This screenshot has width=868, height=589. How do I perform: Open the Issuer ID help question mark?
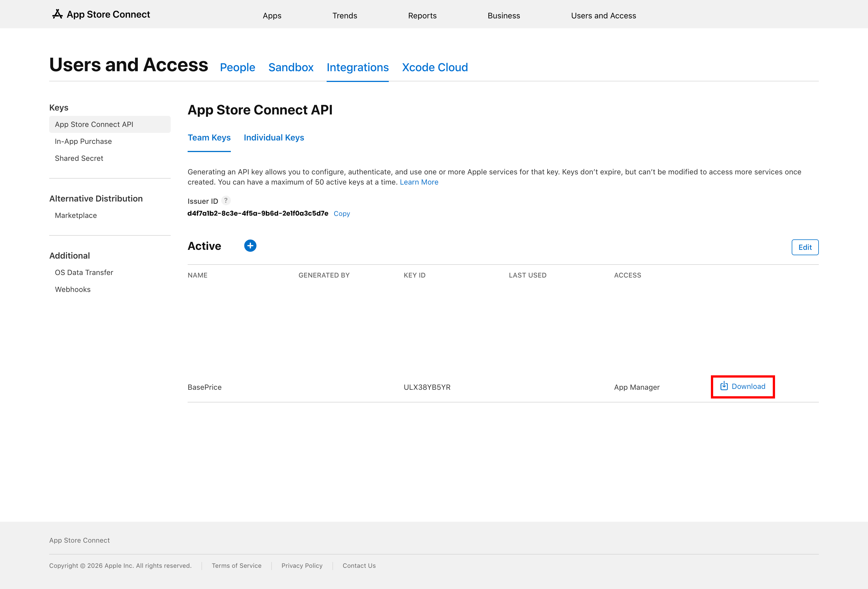pyautogui.click(x=225, y=201)
